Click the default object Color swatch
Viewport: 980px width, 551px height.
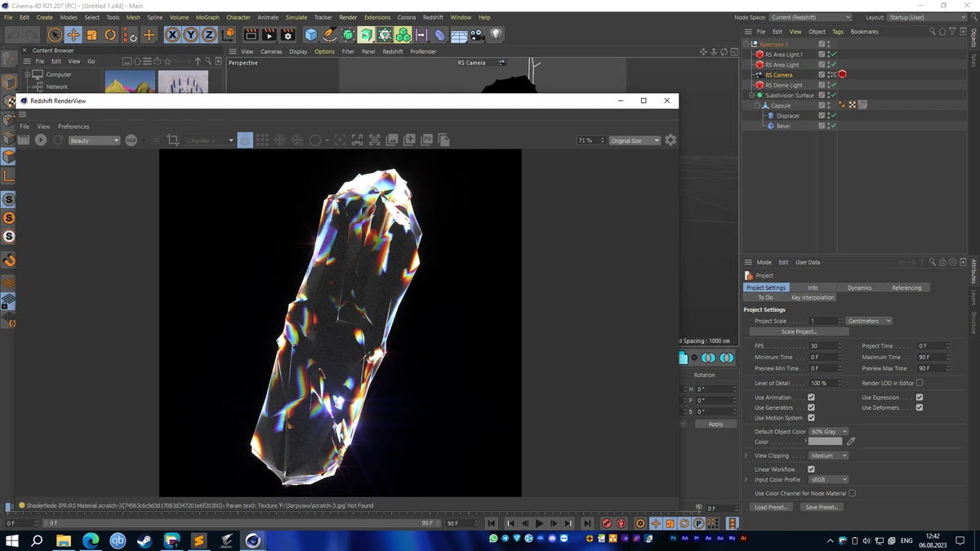coord(825,442)
